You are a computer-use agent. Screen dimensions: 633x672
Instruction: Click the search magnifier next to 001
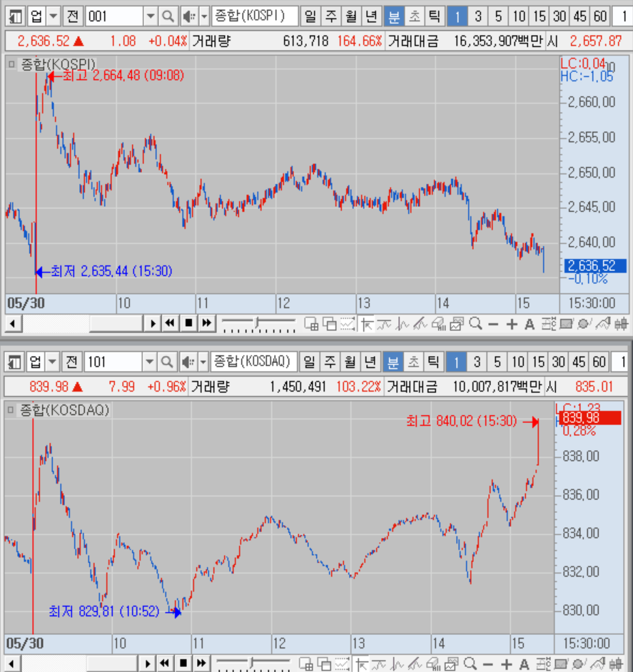coord(168,16)
